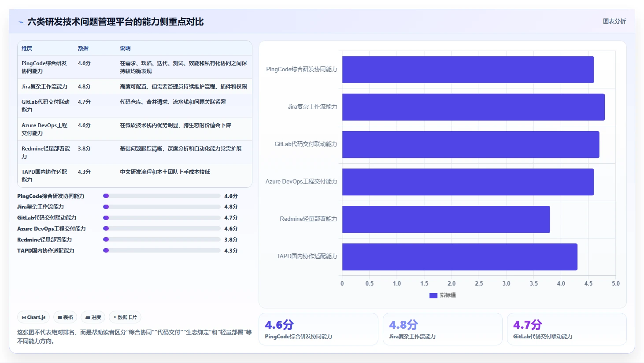Image resolution: width=644 pixels, height=363 pixels.
Task: Click the 2.5 axis tick label
Action: coord(479,284)
